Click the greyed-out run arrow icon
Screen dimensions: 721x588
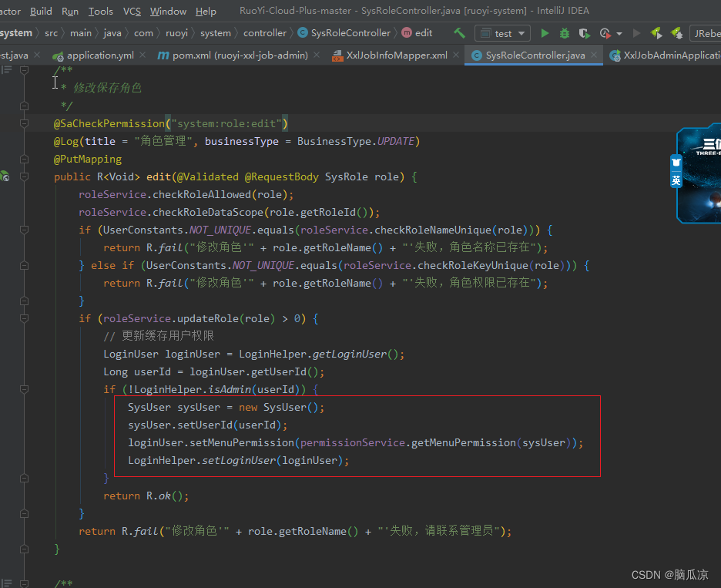637,33
